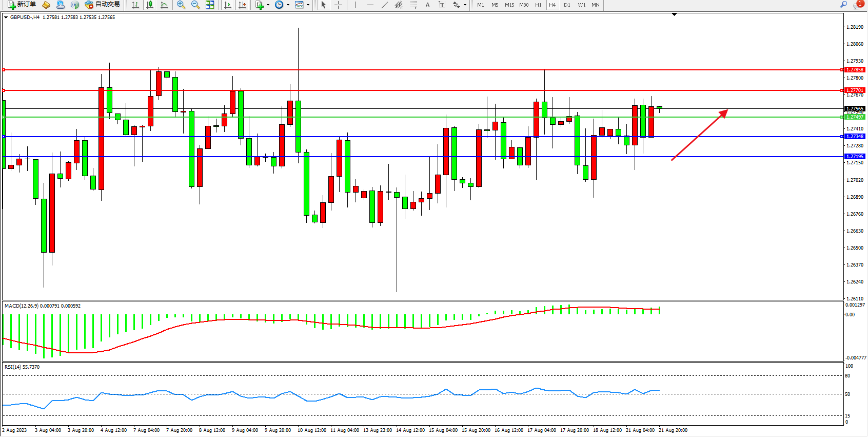Image resolution: width=868 pixels, height=437 pixels.
Task: Open the periodicity clock dropdown arrow
Action: pyautogui.click(x=288, y=5)
